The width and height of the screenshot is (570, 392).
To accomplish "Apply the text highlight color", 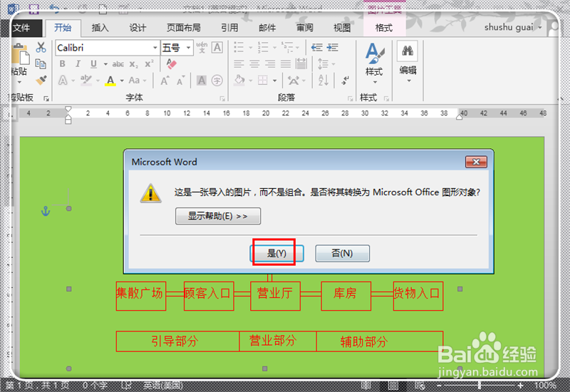I will coord(85,80).
